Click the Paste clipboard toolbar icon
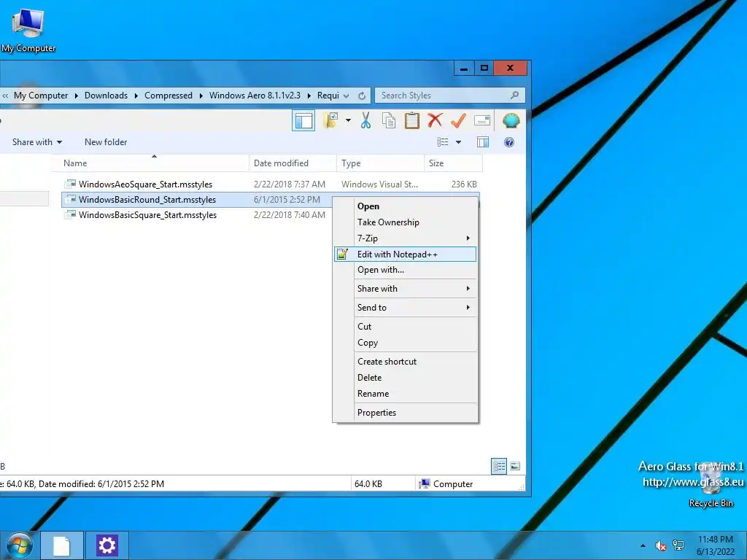 click(412, 120)
